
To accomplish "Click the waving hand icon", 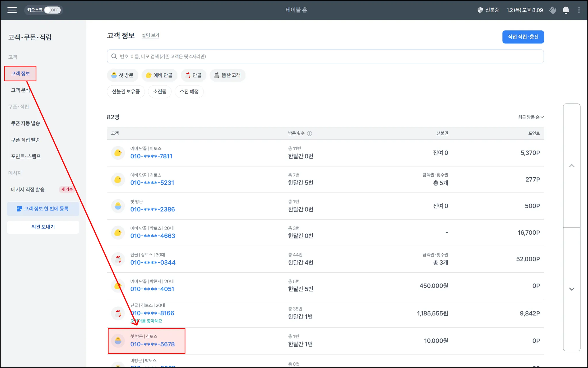I will (x=552, y=10).
